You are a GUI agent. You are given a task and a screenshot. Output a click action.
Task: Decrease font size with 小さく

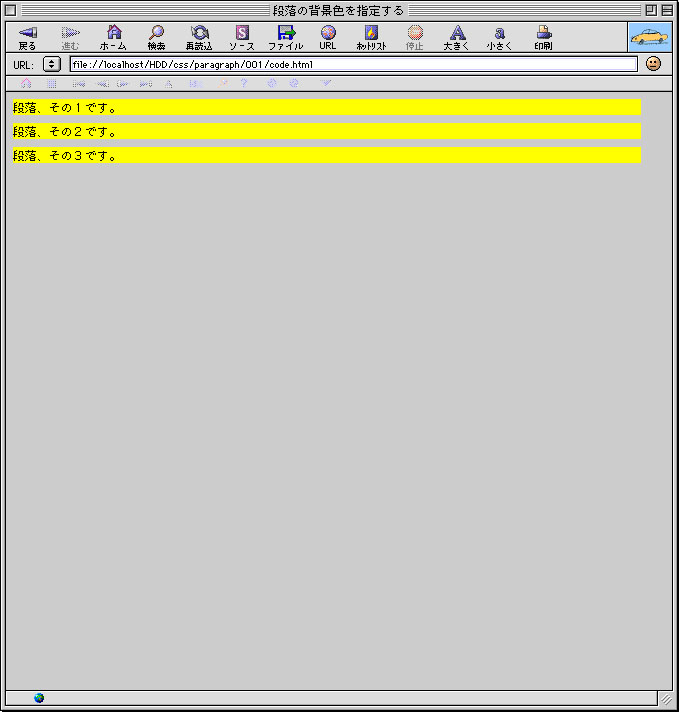[x=500, y=37]
